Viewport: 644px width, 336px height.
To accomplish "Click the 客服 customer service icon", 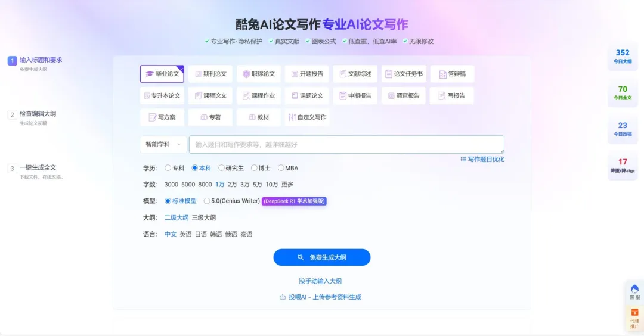I will pos(634,289).
